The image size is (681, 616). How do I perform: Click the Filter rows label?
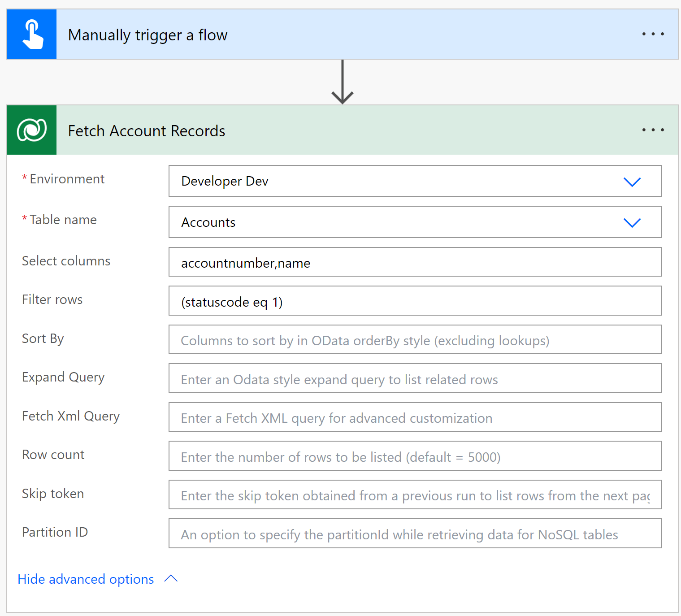[52, 299]
